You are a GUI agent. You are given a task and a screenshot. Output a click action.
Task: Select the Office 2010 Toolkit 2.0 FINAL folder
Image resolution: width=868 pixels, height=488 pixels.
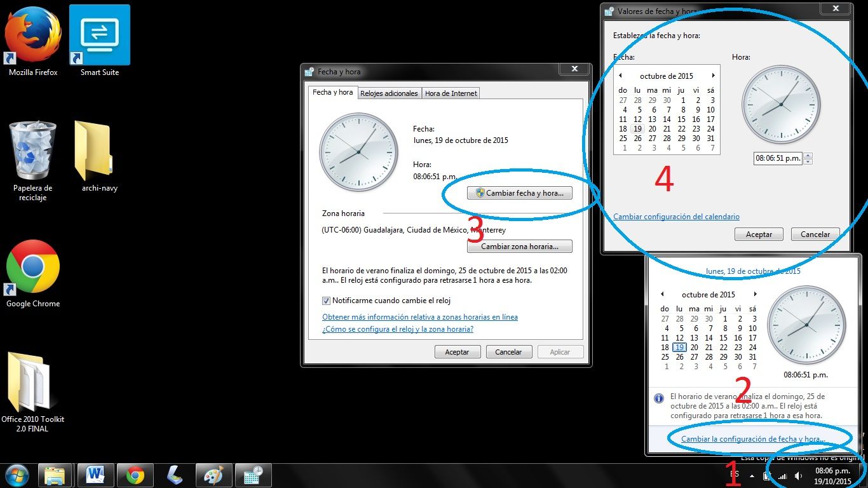click(x=32, y=392)
